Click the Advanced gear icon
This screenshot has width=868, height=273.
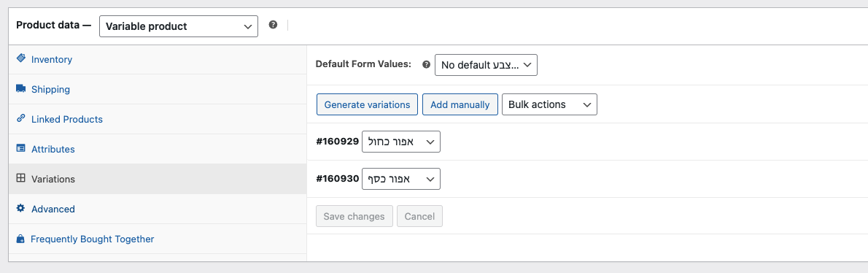[x=21, y=208]
